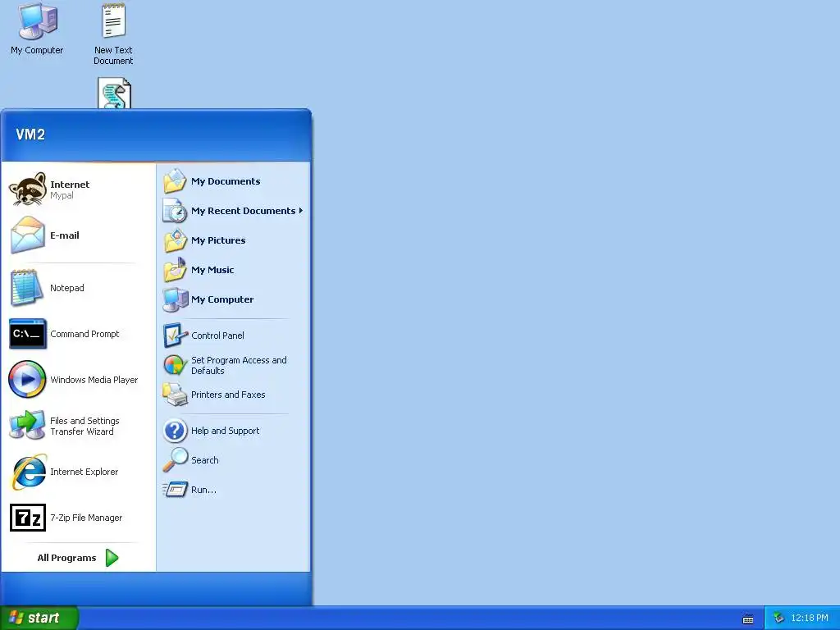Click the 12:18 PM clock
Screen dimensions: 840x630
click(810, 619)
